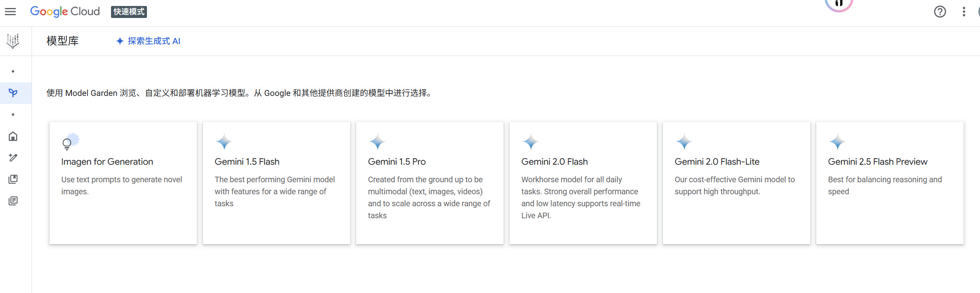Choose the Gemini 2.0 Flash card
This screenshot has width=980, height=293.
pyautogui.click(x=583, y=183)
